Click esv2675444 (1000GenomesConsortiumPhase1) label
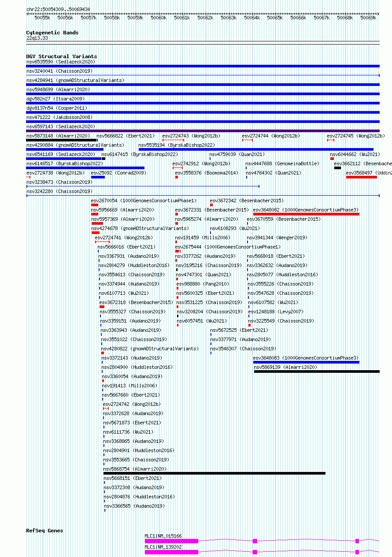392x557 pixels. point(228,247)
